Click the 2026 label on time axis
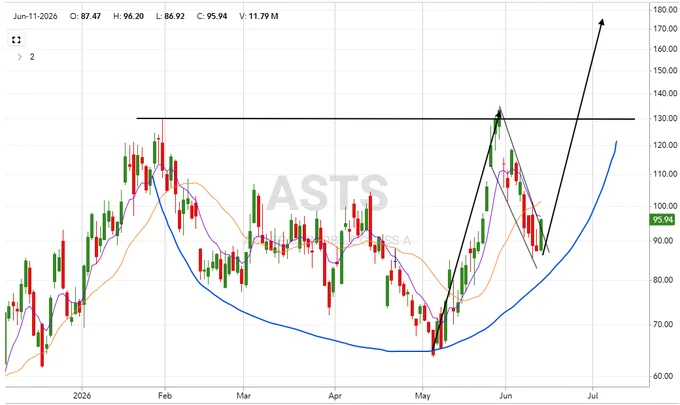 (x=82, y=395)
